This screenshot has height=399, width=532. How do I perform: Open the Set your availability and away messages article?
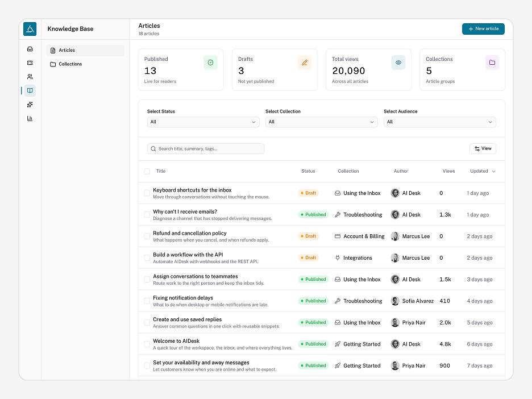[201, 363]
